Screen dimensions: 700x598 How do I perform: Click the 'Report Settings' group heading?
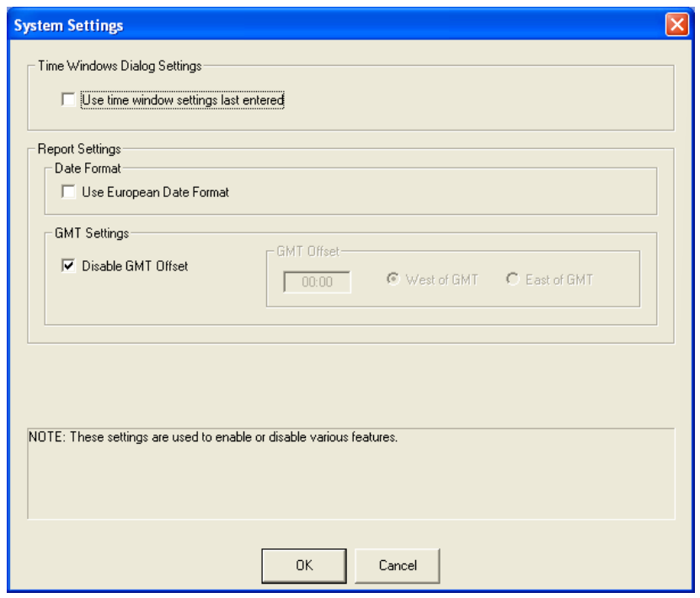point(79,149)
